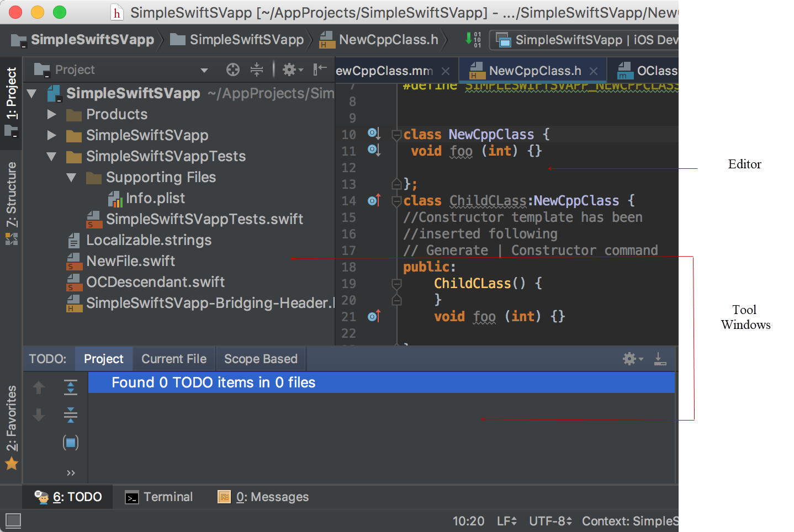Close the NewCppClass.h editor tab
Viewport: 794px width, 532px height.
pos(594,71)
